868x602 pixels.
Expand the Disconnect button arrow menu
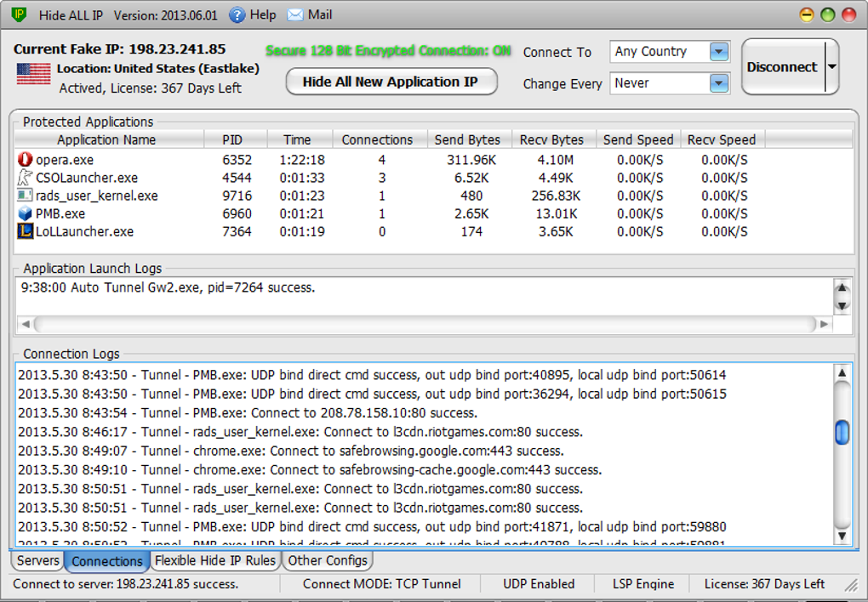tap(831, 66)
